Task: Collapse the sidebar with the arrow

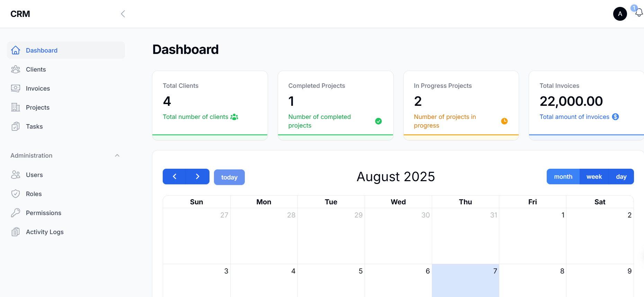Action: tap(123, 14)
